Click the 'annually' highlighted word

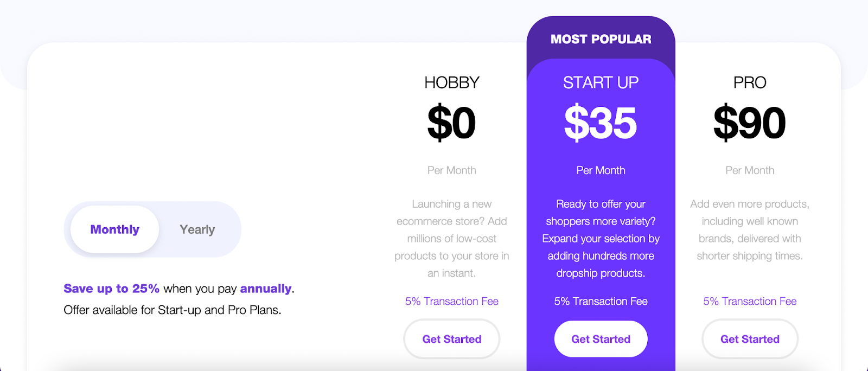click(266, 289)
